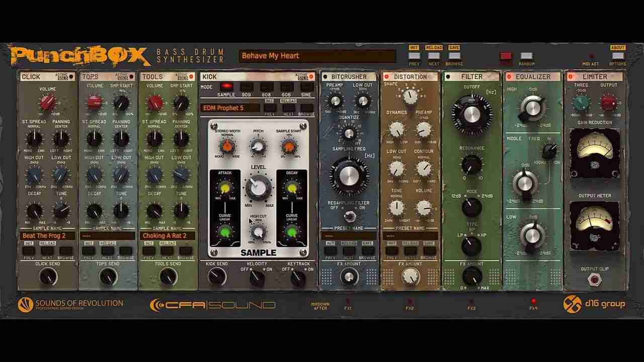Select the SINE kick mode

point(306,86)
